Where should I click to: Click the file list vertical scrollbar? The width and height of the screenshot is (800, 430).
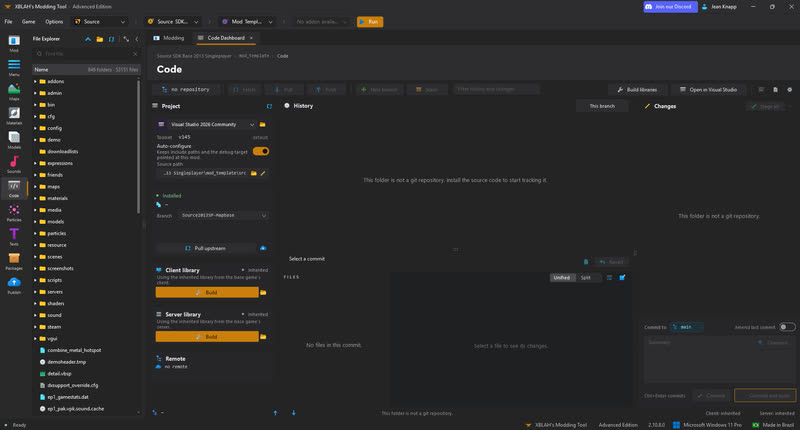[138, 146]
